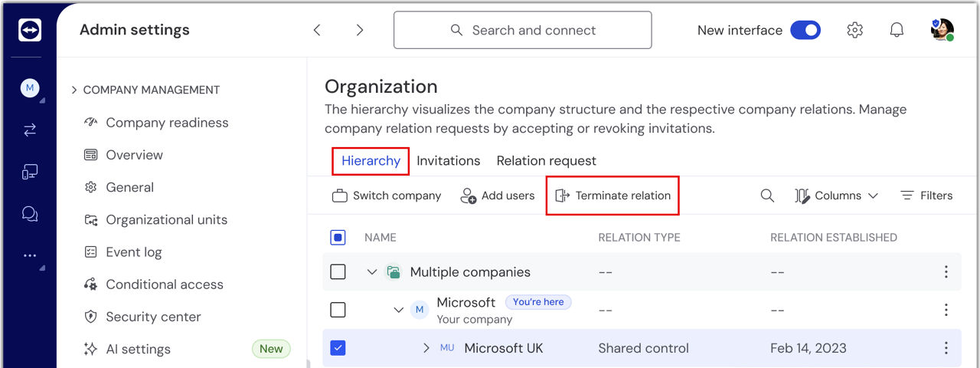This screenshot has height=368, width=980.
Task: Click the search magnifier in the table toolbar
Action: [767, 195]
